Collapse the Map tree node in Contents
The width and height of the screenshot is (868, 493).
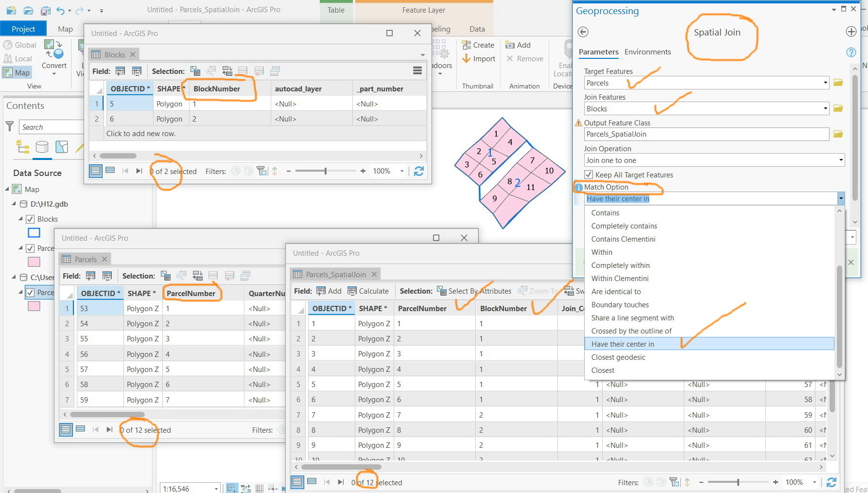[7, 189]
